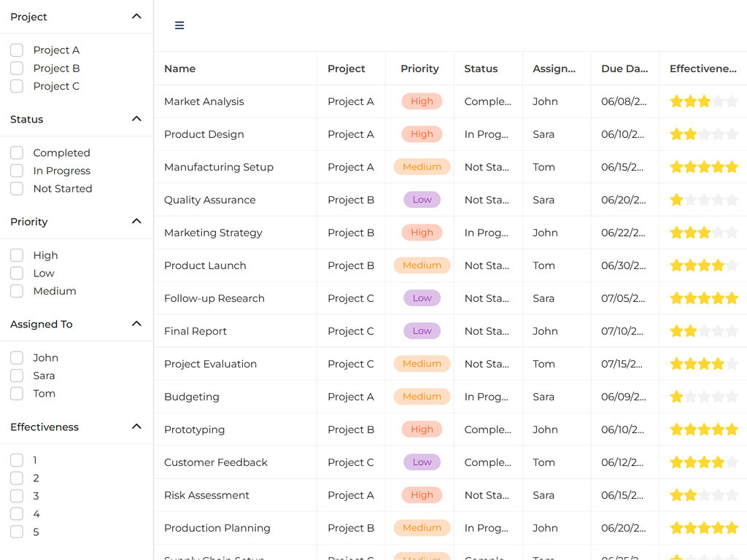Check the High priority filter
The width and height of the screenshot is (747, 560).
pos(16,255)
